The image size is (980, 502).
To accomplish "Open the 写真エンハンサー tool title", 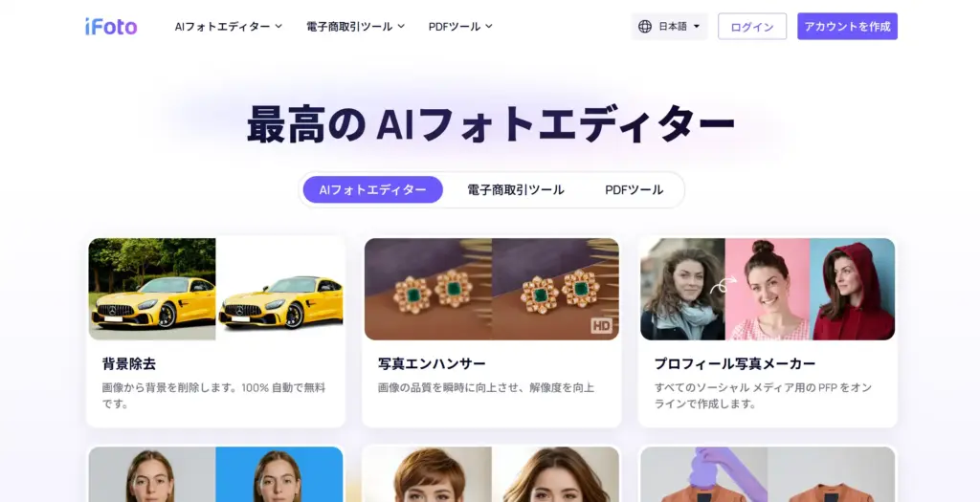I will (x=432, y=363).
